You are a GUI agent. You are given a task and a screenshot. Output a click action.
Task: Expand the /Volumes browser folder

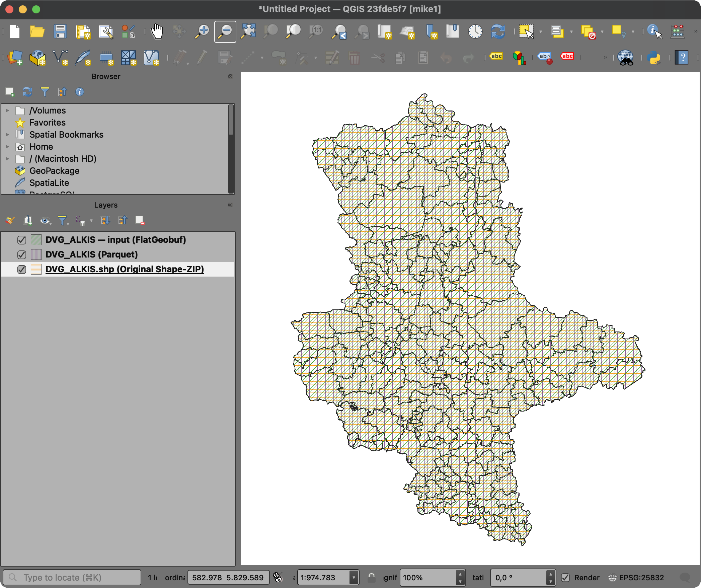[x=7, y=110]
